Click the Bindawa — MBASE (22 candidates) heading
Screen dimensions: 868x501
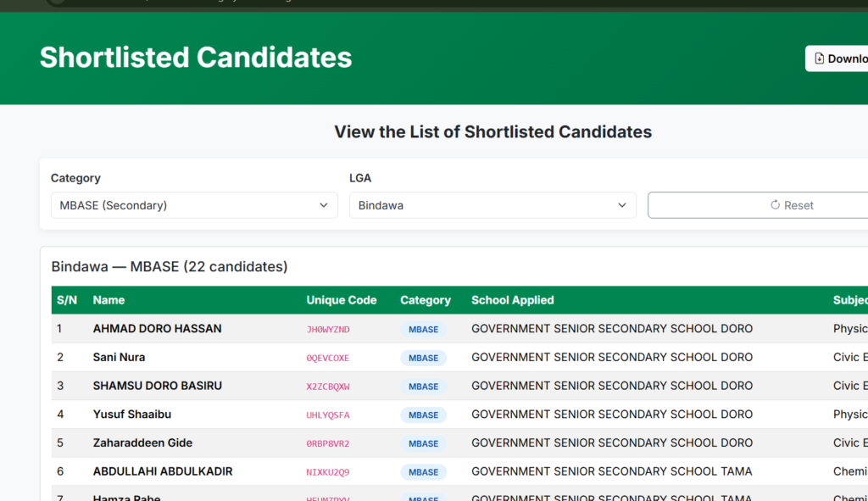(x=170, y=267)
